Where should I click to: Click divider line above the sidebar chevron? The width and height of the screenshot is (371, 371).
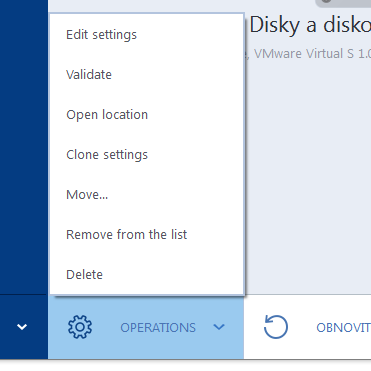[23, 295]
